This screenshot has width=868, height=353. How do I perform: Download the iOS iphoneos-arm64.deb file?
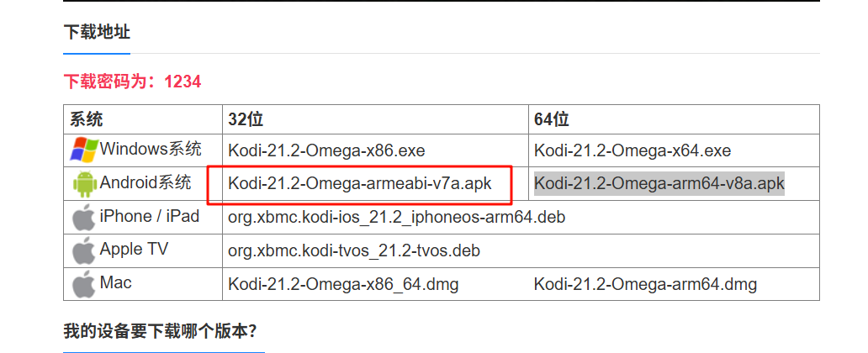coord(396,217)
